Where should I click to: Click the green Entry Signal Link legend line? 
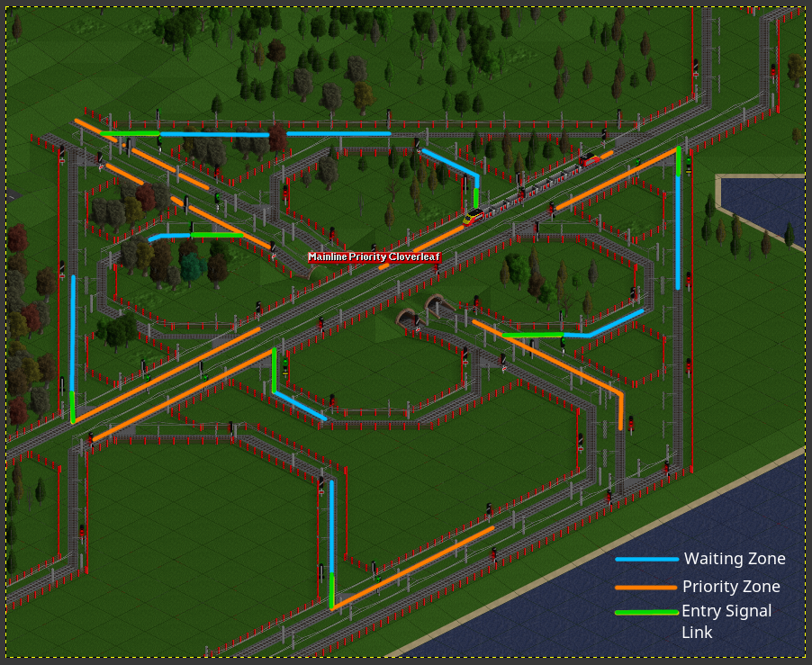point(646,613)
